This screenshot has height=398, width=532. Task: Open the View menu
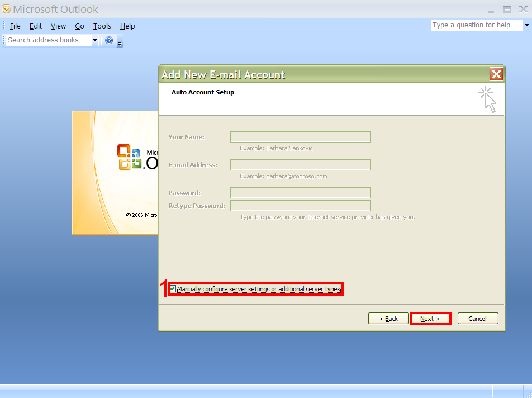(58, 26)
